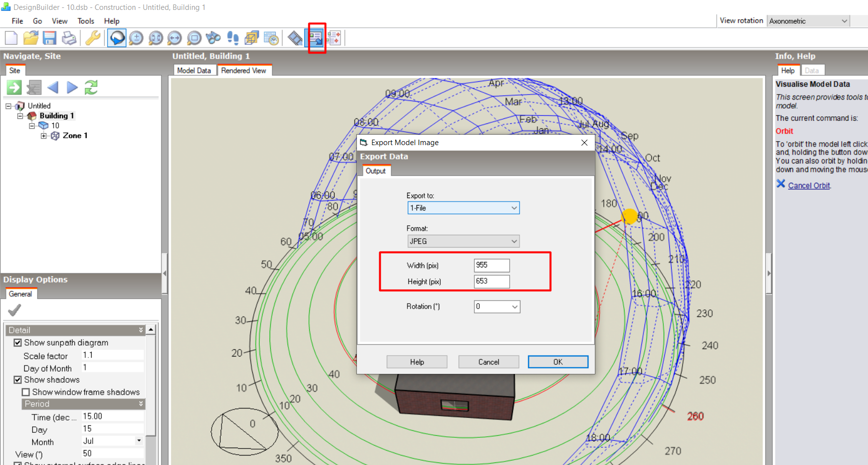Click the printer icon in toolbar
The height and width of the screenshot is (465, 868).
point(69,38)
